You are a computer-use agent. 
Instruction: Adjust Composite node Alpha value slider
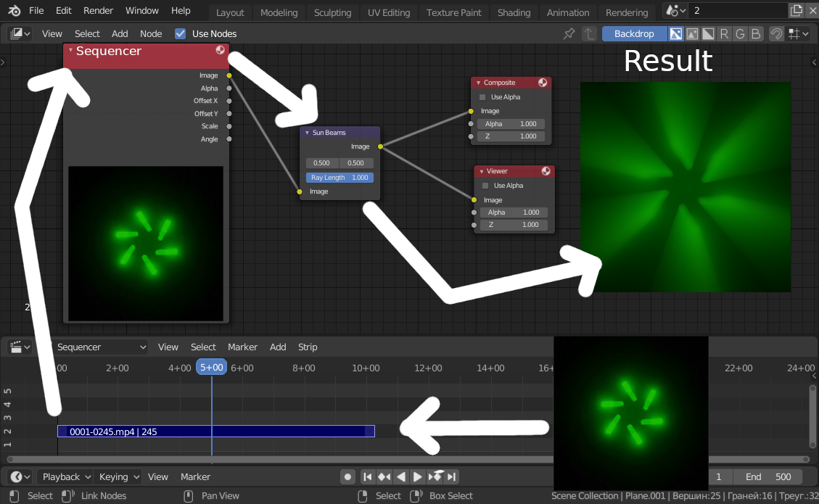coord(511,124)
